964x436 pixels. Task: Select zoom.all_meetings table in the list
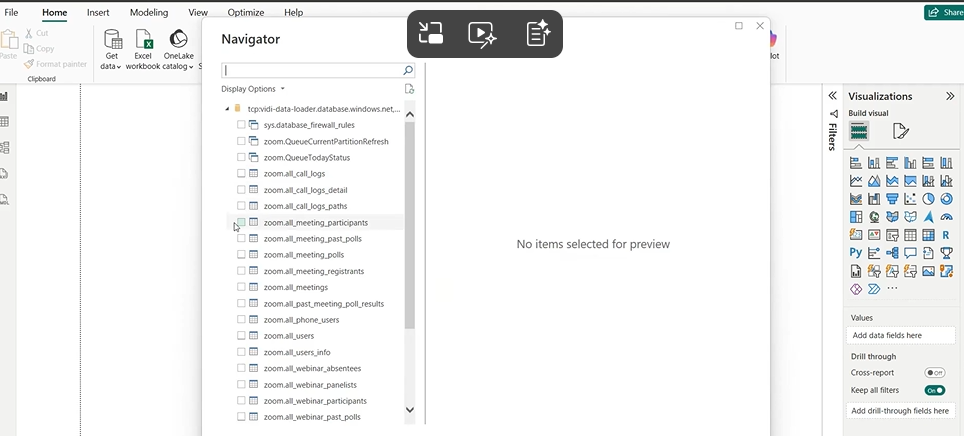tap(295, 287)
